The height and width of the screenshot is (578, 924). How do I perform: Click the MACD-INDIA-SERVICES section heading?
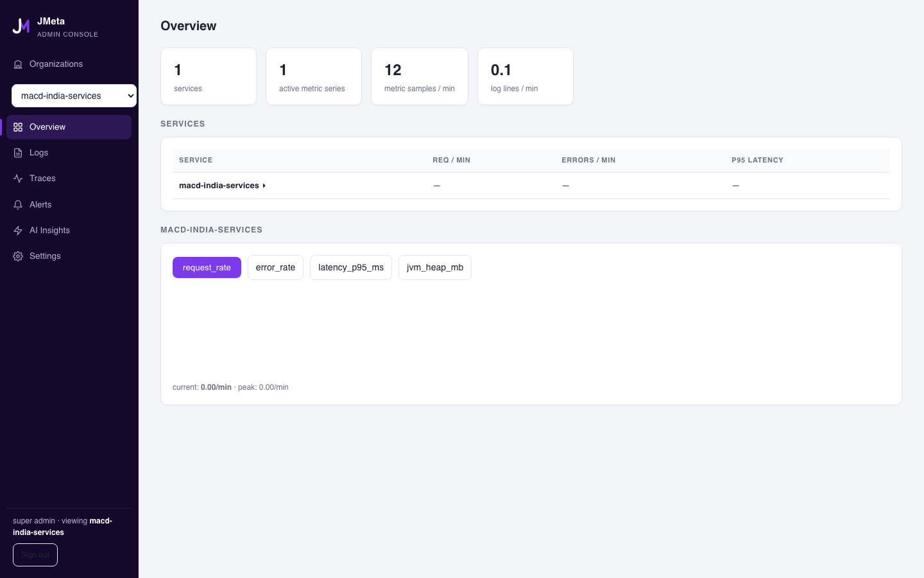[211, 230]
